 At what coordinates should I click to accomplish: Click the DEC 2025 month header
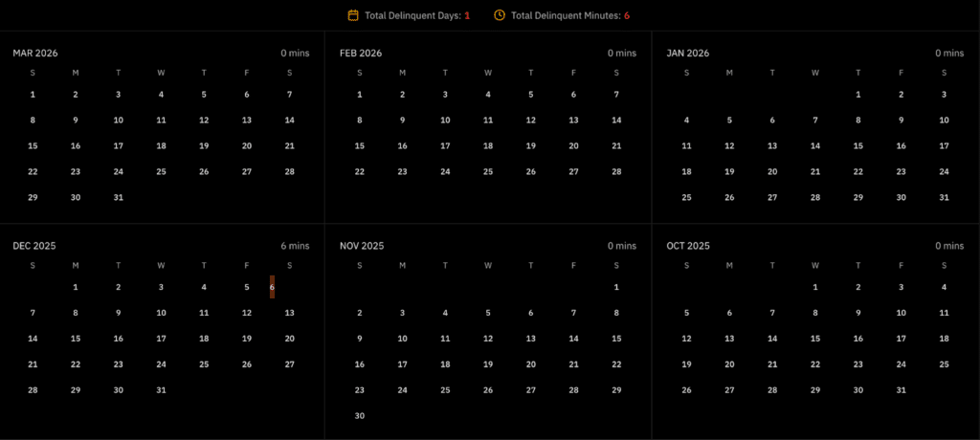click(x=34, y=246)
